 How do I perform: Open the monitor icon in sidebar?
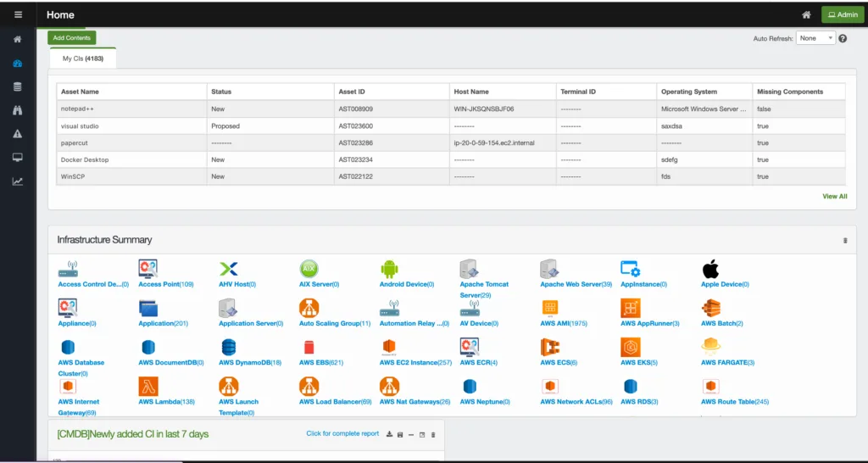tap(18, 157)
